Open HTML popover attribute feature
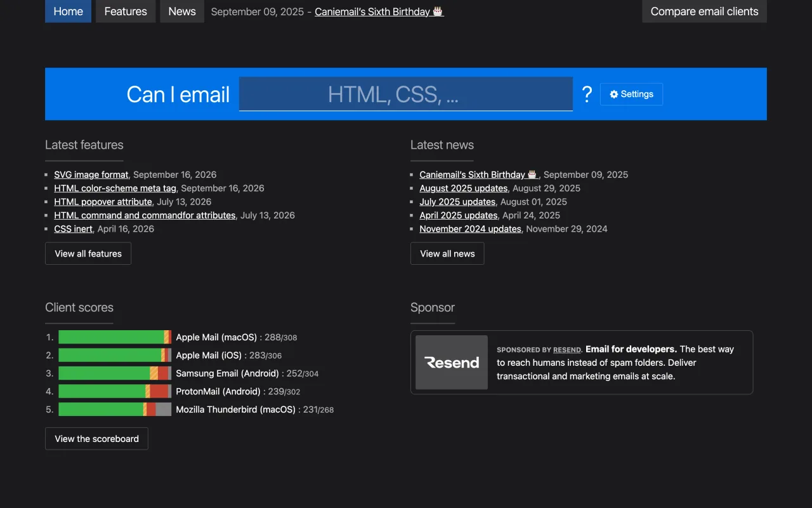The height and width of the screenshot is (508, 812). pyautogui.click(x=103, y=202)
